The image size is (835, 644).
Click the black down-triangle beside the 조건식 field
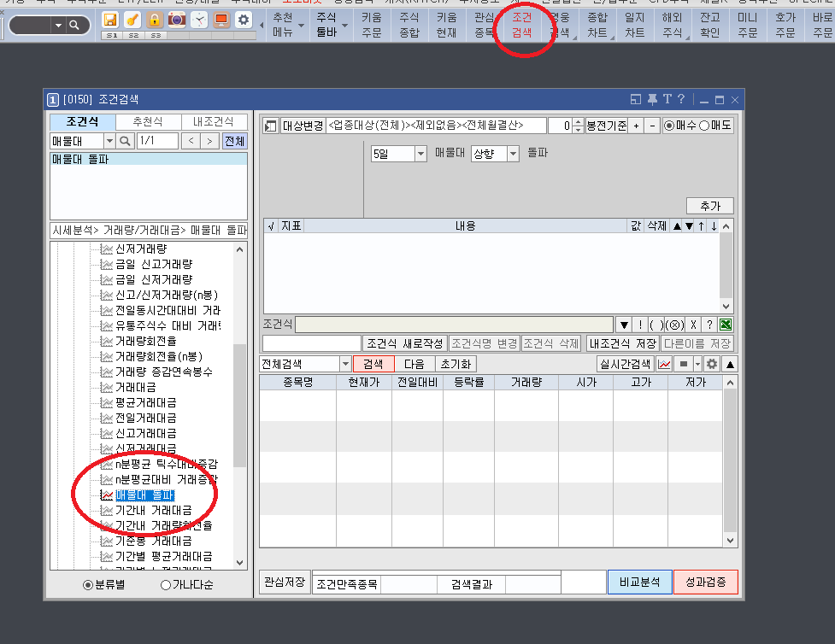coord(624,325)
